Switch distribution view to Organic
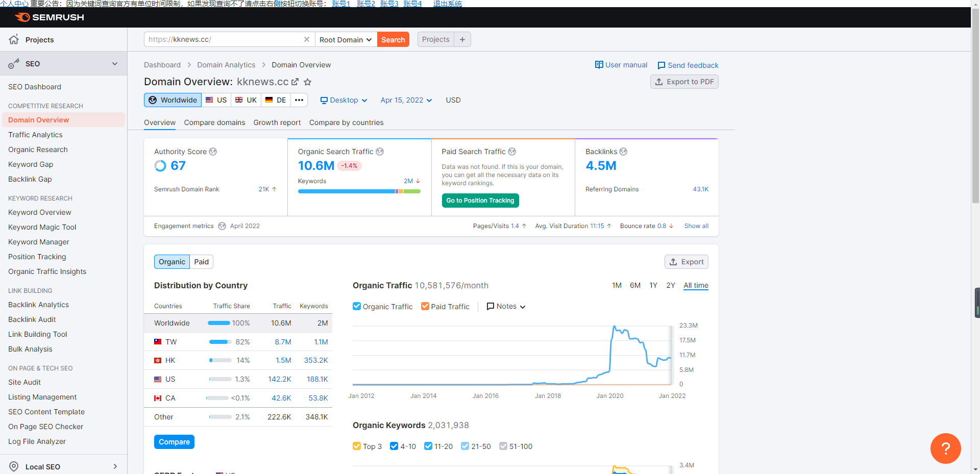Image resolution: width=980 pixels, height=474 pixels. pyautogui.click(x=172, y=262)
